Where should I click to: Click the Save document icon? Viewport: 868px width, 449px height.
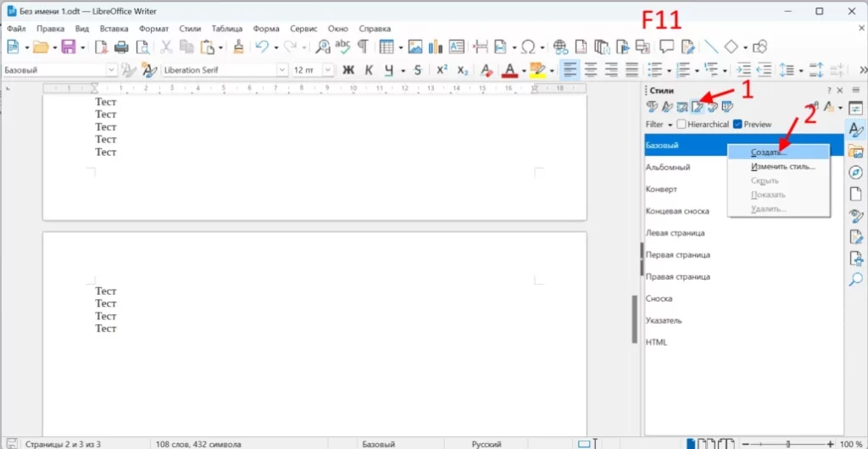pos(68,47)
